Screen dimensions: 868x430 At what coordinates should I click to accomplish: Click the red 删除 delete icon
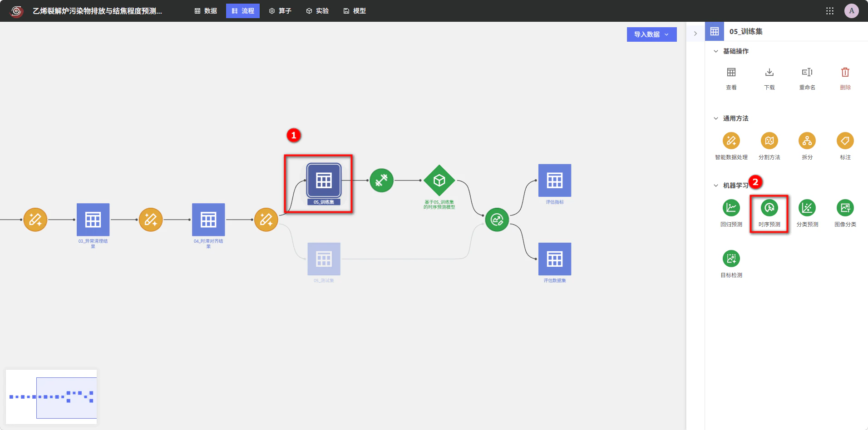(x=845, y=73)
